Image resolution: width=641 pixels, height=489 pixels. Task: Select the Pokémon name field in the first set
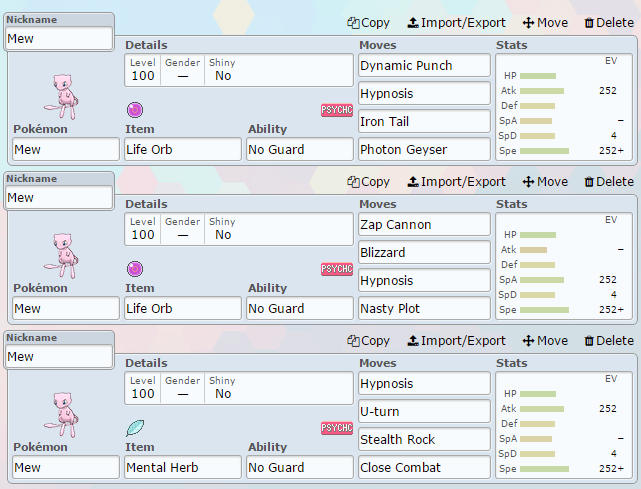pyautogui.click(x=66, y=149)
